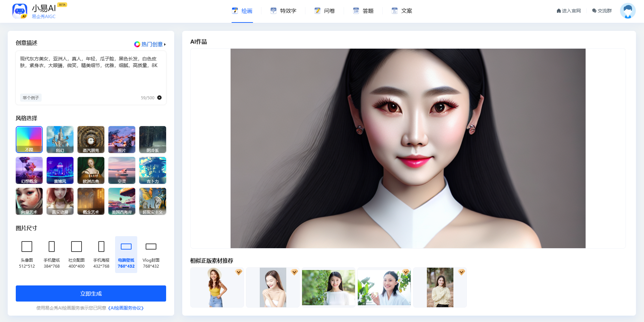Screen dimensions: 644x322
Task: Click VIP badge on white-towel woman photo
Action: [x=294, y=272]
